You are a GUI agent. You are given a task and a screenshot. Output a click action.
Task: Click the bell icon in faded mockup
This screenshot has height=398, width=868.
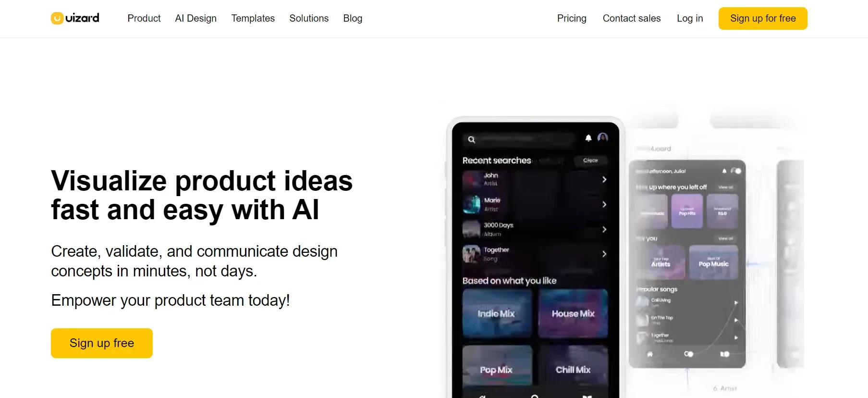[x=724, y=171]
